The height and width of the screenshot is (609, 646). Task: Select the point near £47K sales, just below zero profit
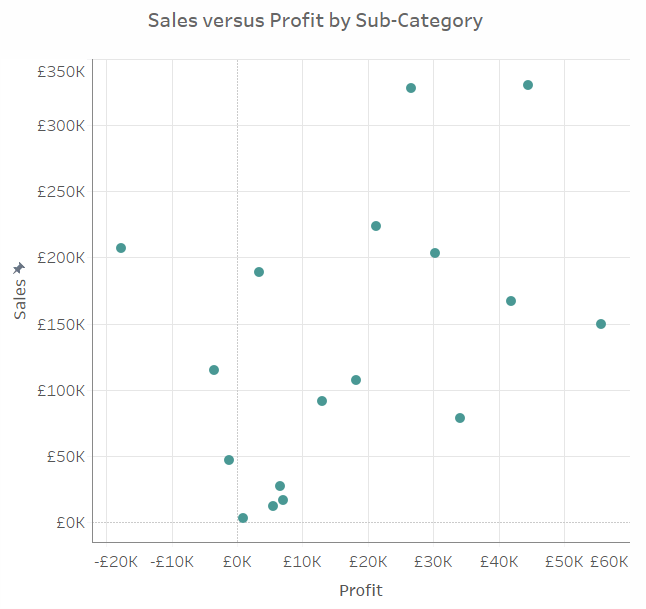pos(229,460)
